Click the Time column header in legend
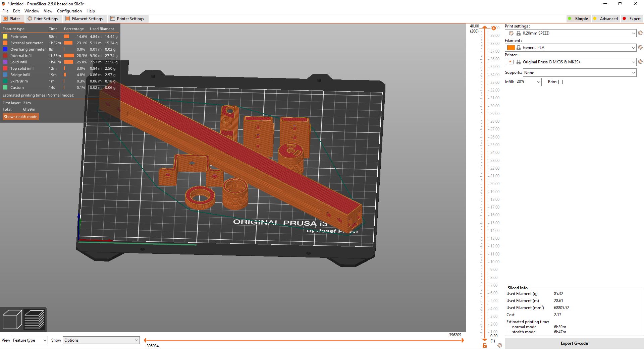644x349 pixels. [x=53, y=29]
